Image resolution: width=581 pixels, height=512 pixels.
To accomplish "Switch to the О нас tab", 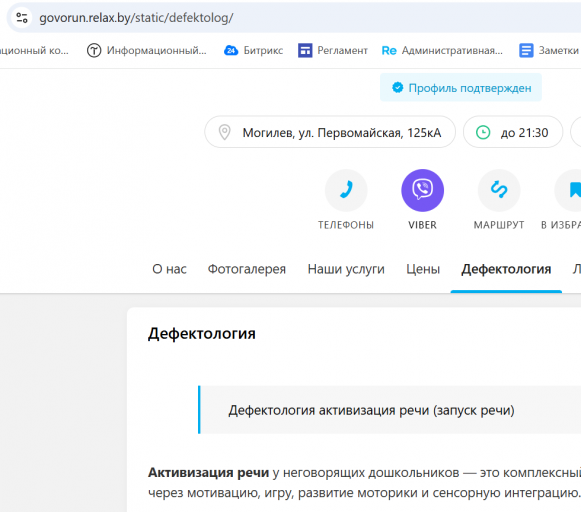I will [x=169, y=269].
